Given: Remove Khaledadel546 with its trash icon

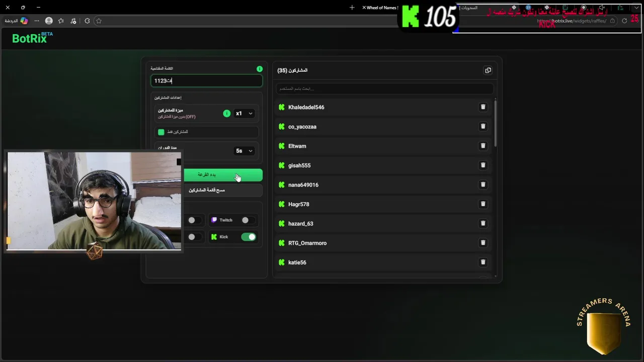Looking at the screenshot, I should click(483, 107).
